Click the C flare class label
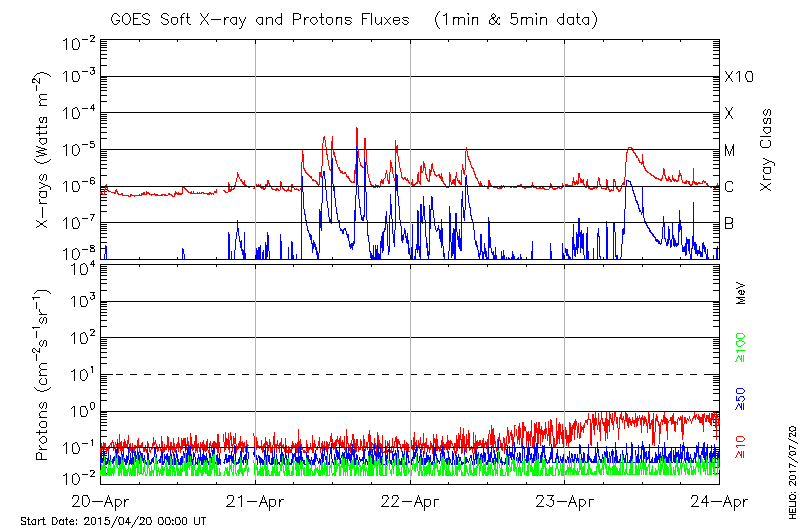This screenshot has height=530, width=800. coord(729,187)
